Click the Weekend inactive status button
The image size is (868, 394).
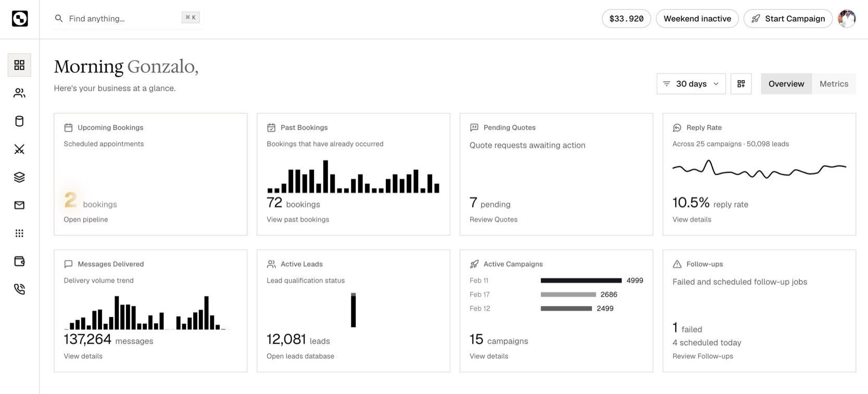[697, 19]
